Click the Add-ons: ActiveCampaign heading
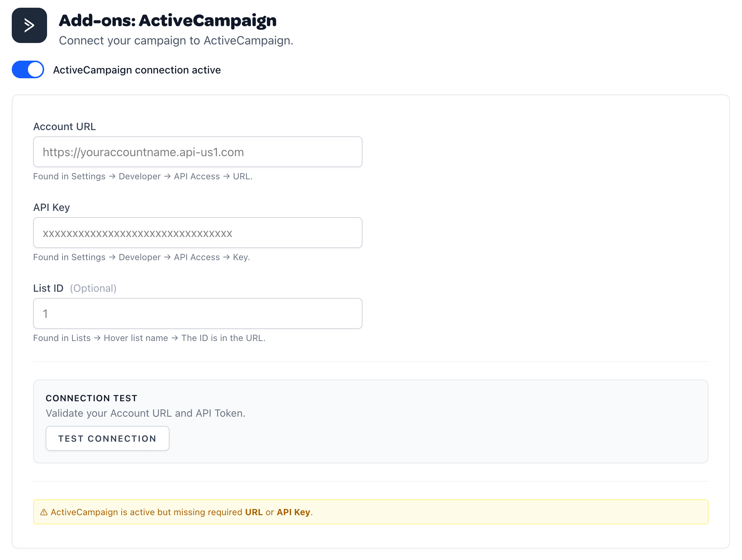The height and width of the screenshot is (560, 742). [x=167, y=21]
